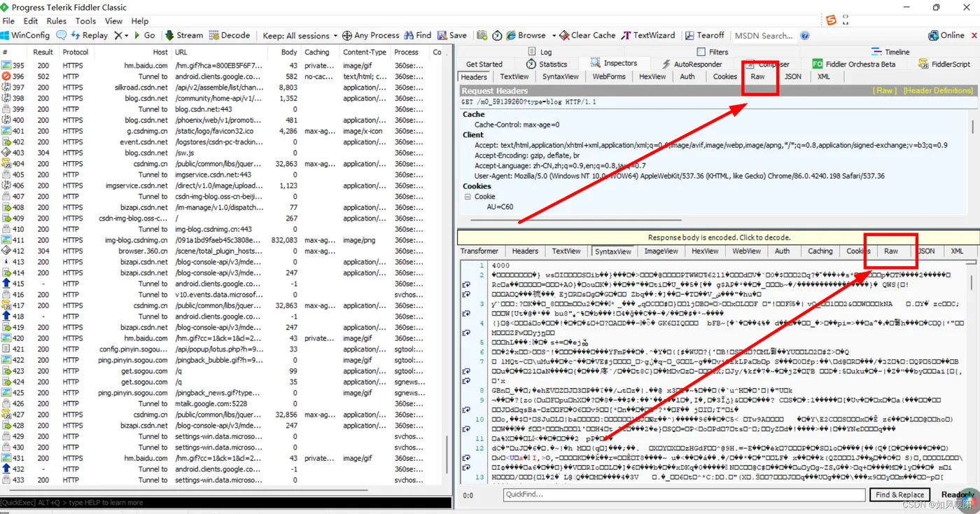Viewport: 980px width, 514px height.
Task: Select response Transformer tab
Action: (479, 251)
